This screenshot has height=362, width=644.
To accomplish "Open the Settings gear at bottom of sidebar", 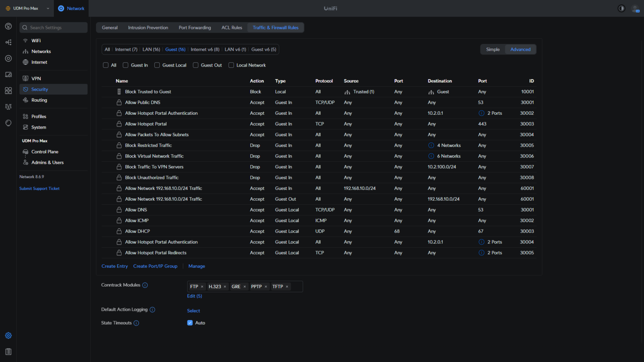I will coord(8,335).
